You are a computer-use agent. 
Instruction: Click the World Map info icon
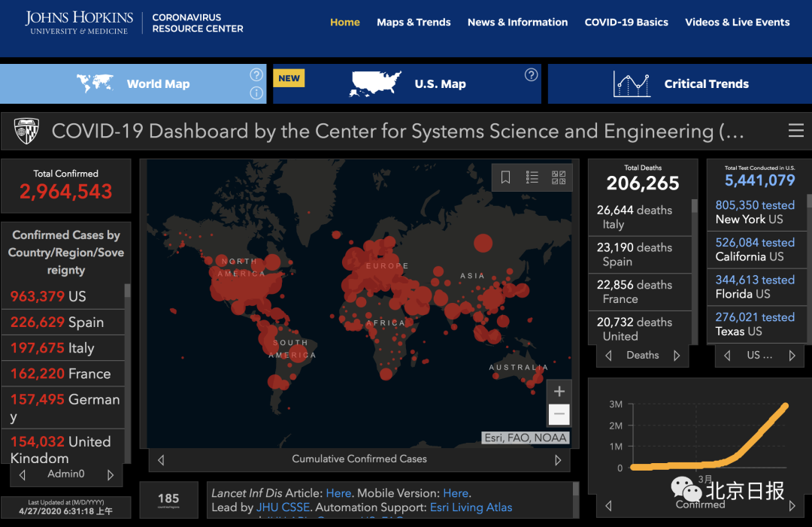point(256,93)
